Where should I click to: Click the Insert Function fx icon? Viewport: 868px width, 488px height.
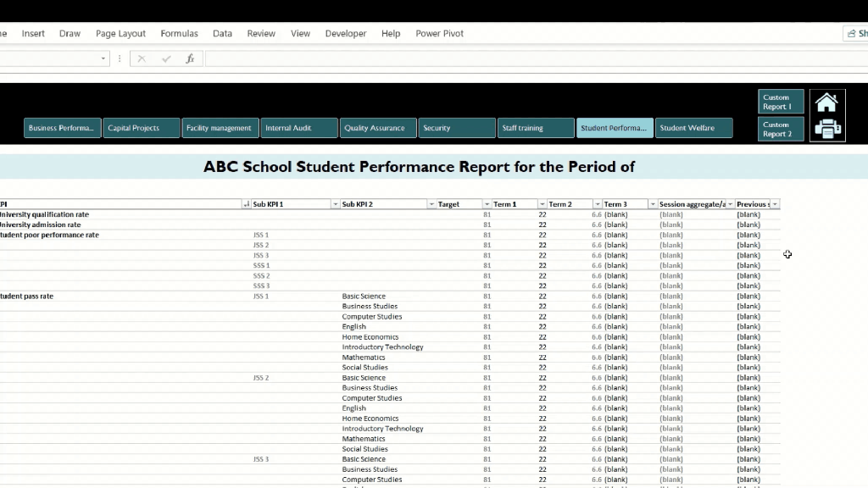tap(190, 58)
